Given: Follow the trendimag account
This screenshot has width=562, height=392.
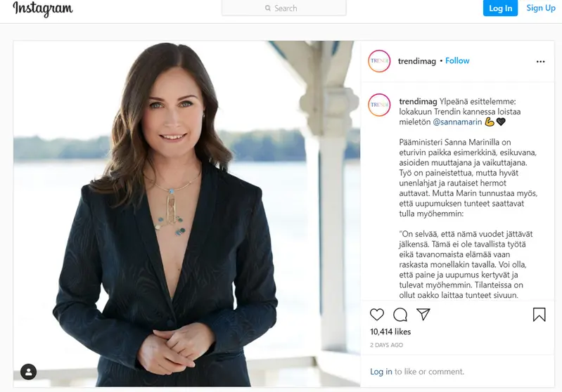Looking at the screenshot, I should click(457, 61).
